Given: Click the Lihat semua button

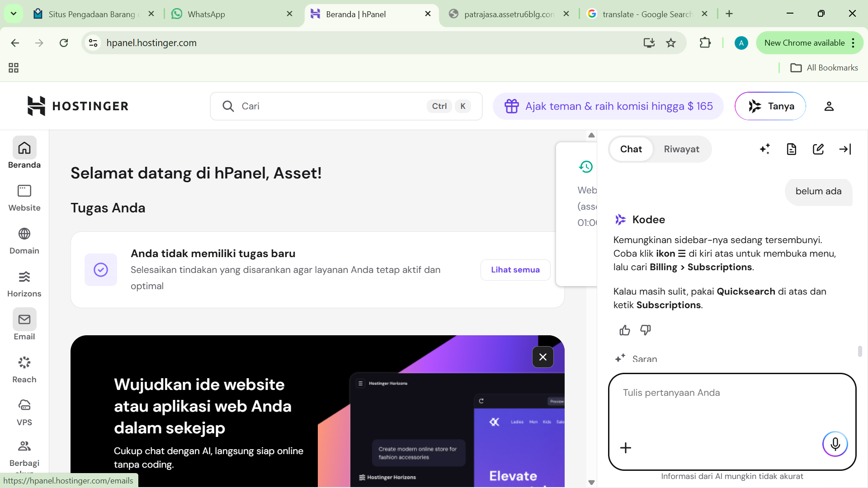Looking at the screenshot, I should click(x=515, y=270).
